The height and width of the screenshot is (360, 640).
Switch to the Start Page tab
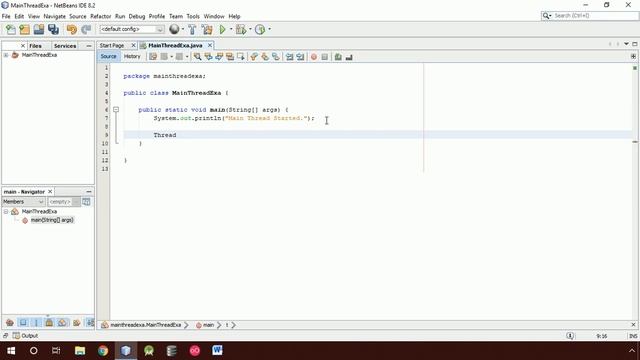[x=112, y=45]
